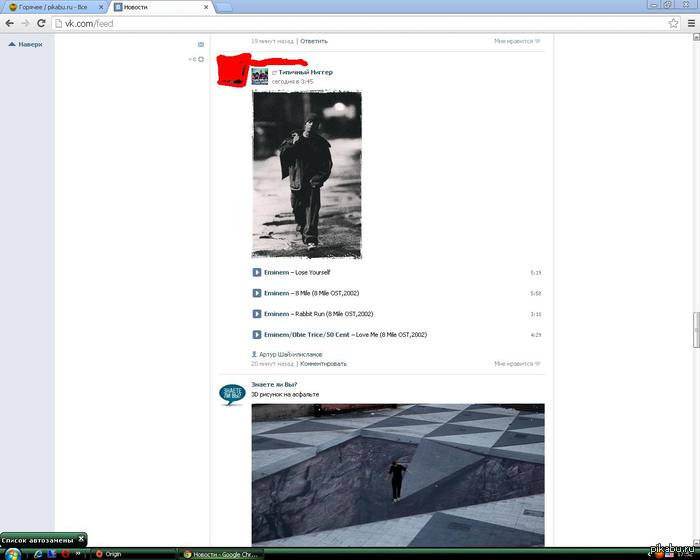Like the music post via 'Мне нравится'

(516, 364)
